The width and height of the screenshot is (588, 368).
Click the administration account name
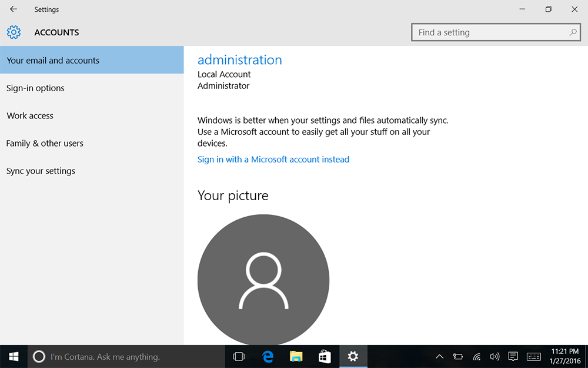click(x=240, y=59)
